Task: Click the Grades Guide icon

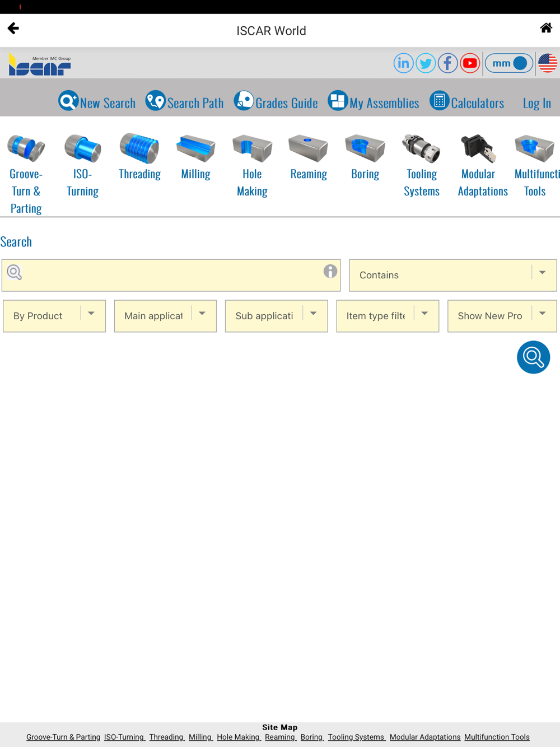Action: (244, 101)
